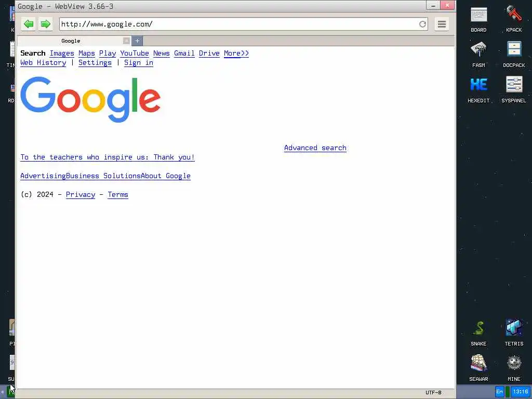
Task: Open the FASM desktop icon
Action: coord(478,55)
